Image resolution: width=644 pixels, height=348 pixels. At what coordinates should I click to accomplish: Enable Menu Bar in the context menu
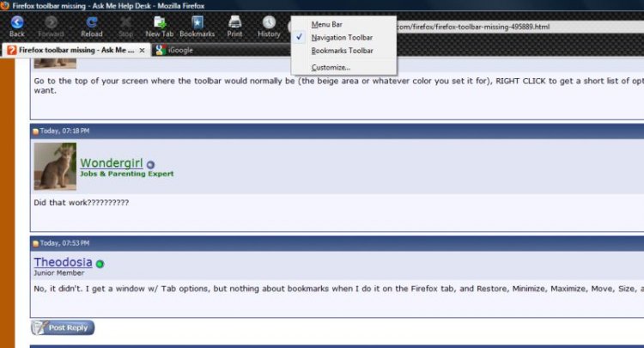(326, 24)
